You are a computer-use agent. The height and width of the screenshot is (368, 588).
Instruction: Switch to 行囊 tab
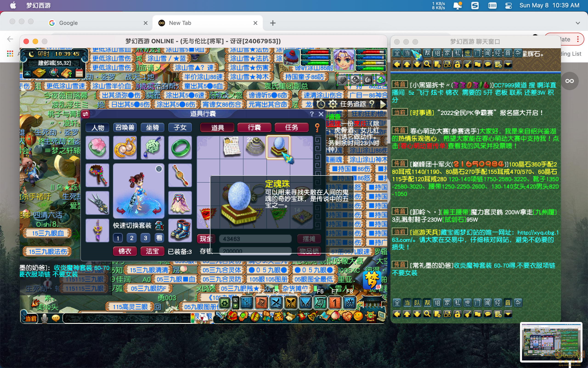coord(254,127)
